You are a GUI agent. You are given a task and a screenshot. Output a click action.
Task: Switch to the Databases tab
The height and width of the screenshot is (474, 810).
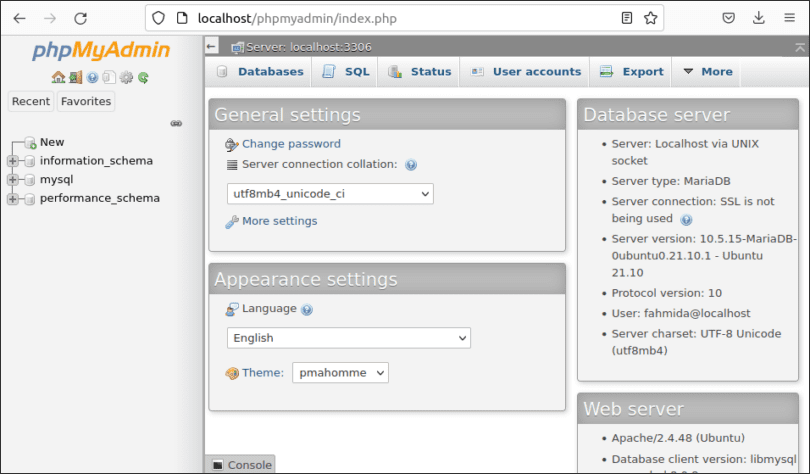(x=260, y=72)
